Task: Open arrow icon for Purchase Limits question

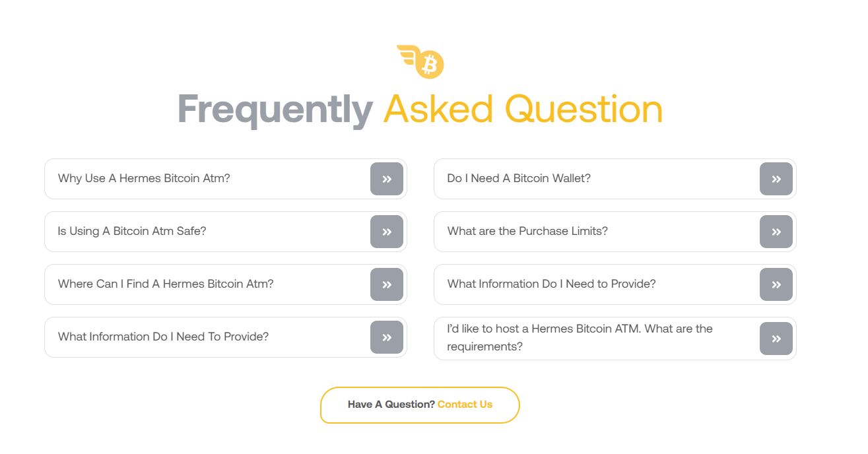Action: (776, 232)
